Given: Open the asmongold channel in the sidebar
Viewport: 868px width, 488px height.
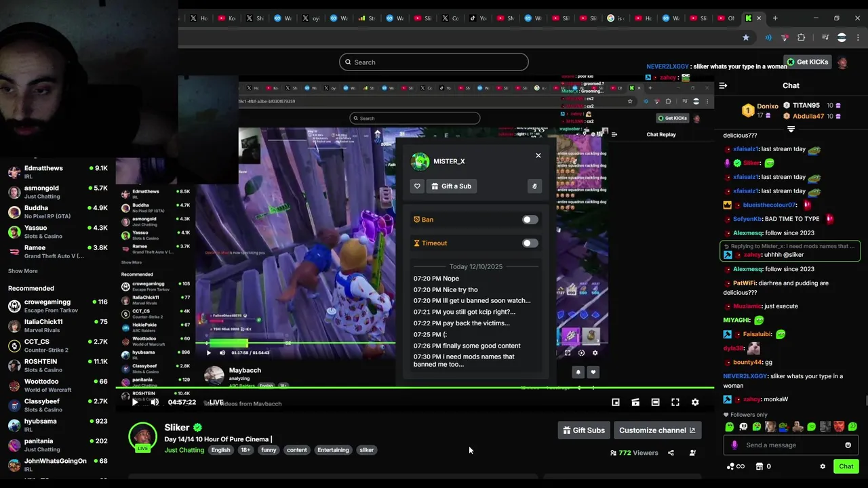Looking at the screenshot, I should click(x=58, y=192).
